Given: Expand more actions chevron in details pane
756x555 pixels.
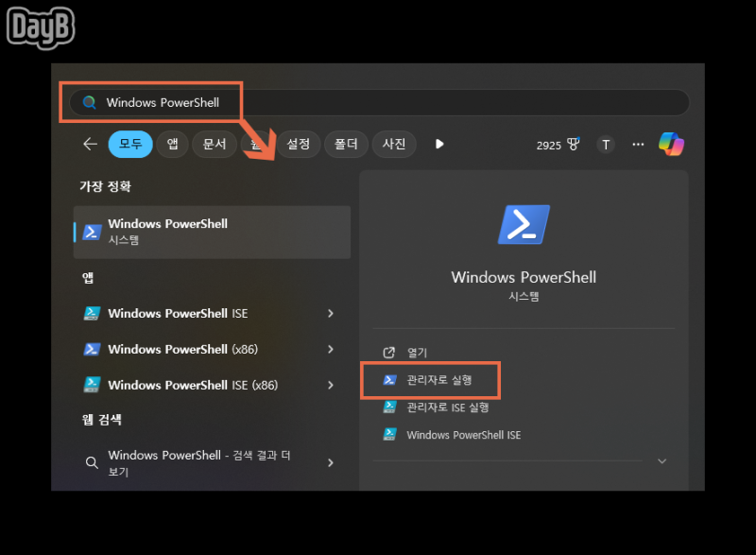Looking at the screenshot, I should pos(662,461).
